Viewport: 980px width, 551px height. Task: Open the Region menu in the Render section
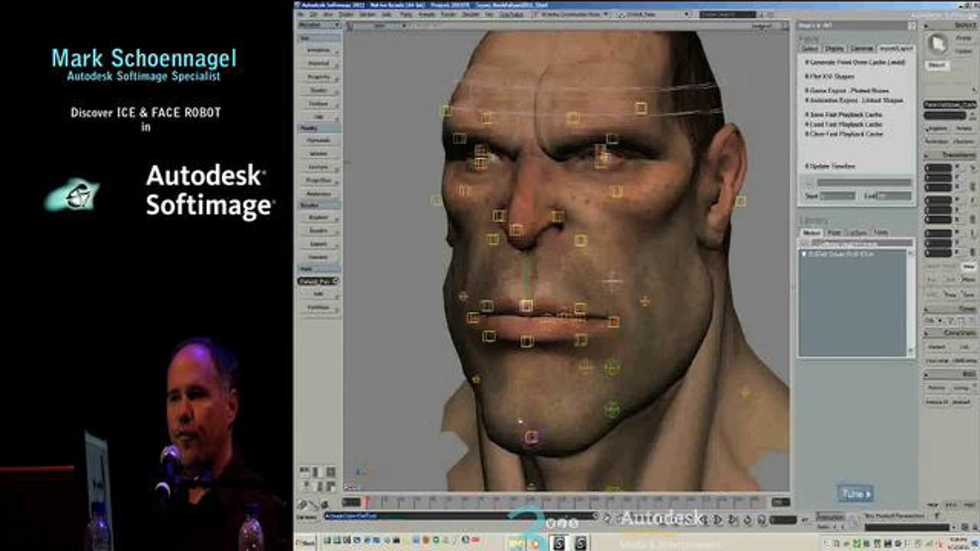point(319,217)
